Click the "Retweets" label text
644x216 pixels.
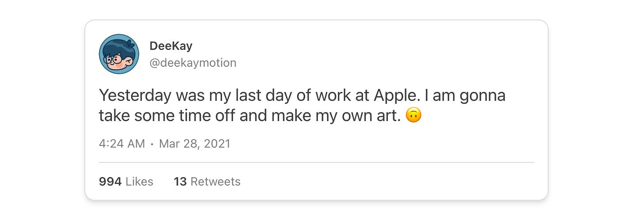(x=215, y=182)
